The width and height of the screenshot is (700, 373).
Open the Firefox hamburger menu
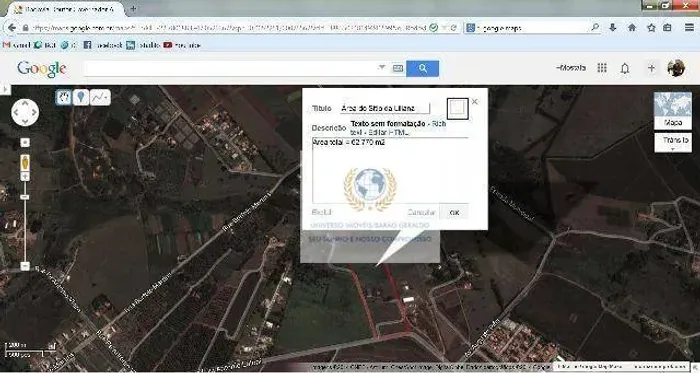689,28
